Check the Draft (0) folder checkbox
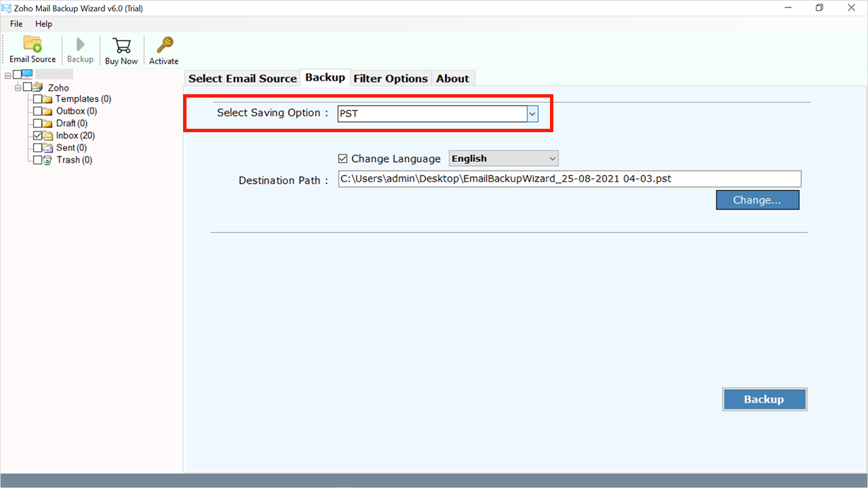The image size is (868, 488). [37, 123]
